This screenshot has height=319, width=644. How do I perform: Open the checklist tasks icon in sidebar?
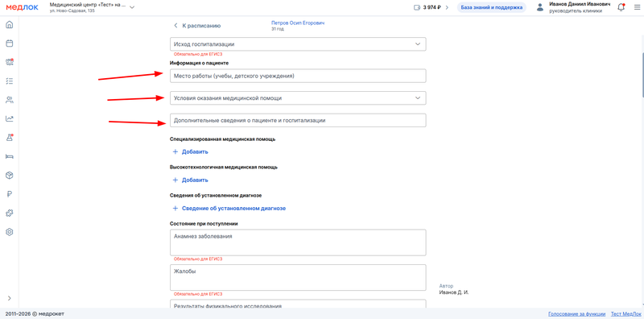click(x=10, y=81)
